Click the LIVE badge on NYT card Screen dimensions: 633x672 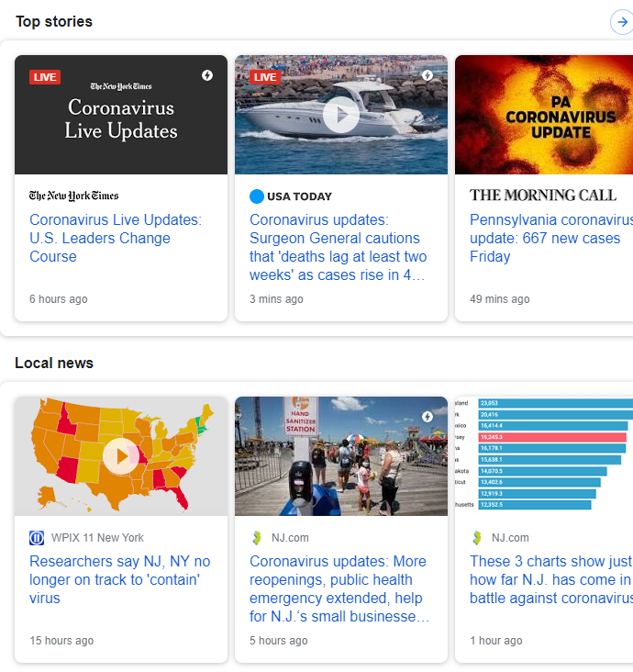point(45,77)
